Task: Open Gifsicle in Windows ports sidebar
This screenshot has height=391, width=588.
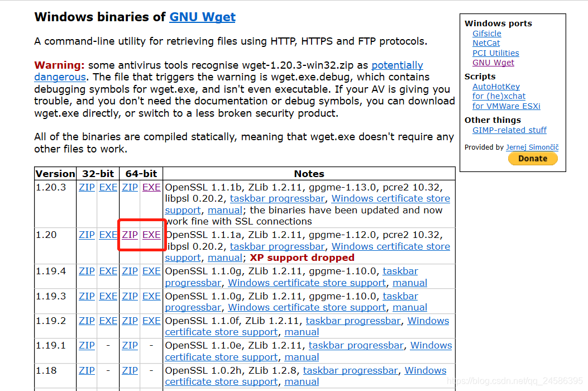Action: 487,34
